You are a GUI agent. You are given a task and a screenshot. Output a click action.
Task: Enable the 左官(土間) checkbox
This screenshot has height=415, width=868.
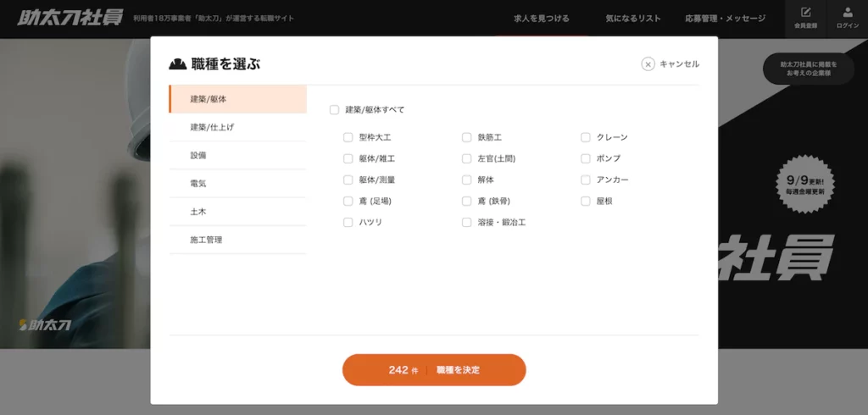click(x=467, y=159)
